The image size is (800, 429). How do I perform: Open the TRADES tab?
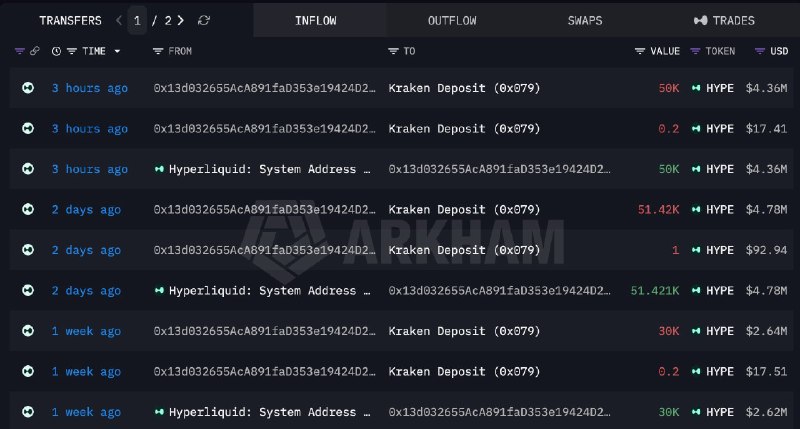[x=724, y=20]
